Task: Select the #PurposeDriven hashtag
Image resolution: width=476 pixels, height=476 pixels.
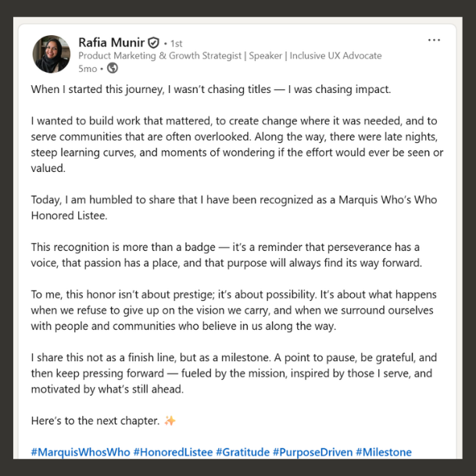Action: (313, 452)
